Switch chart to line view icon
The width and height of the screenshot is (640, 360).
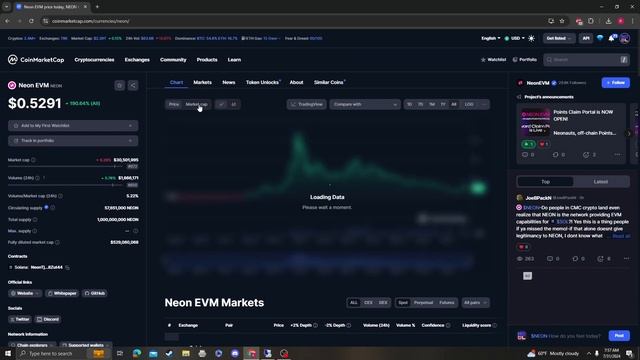coord(221,104)
